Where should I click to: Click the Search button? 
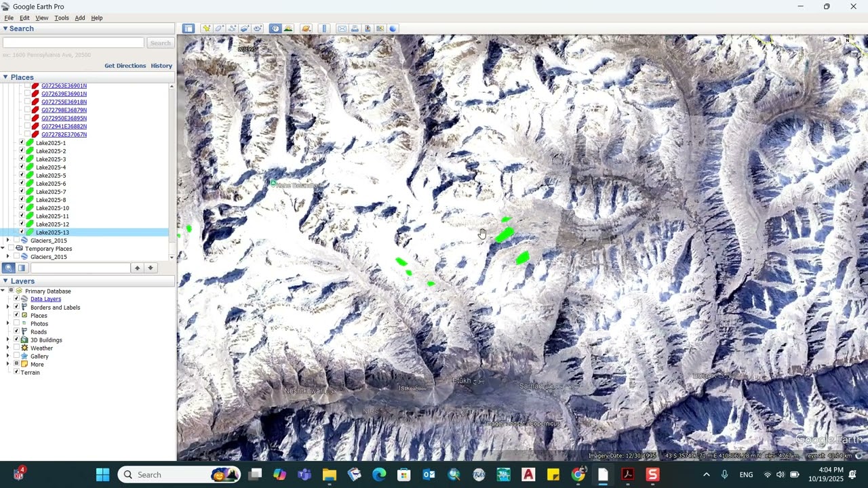[161, 43]
